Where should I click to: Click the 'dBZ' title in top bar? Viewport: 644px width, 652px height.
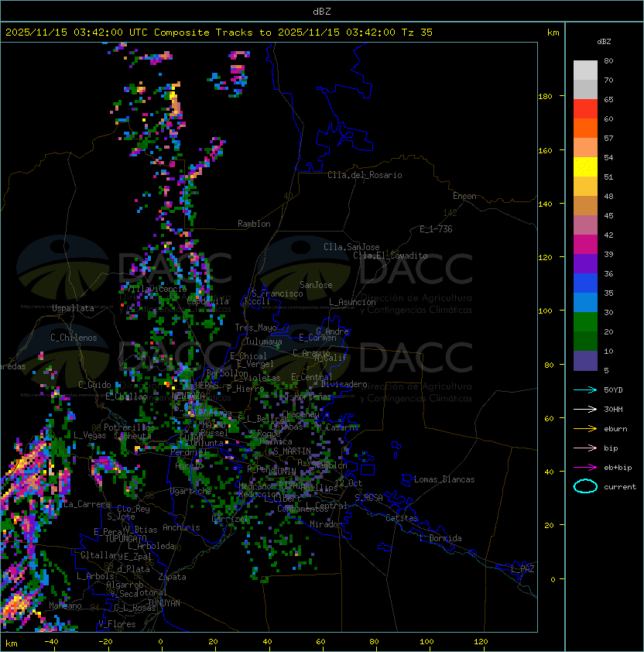click(x=322, y=12)
